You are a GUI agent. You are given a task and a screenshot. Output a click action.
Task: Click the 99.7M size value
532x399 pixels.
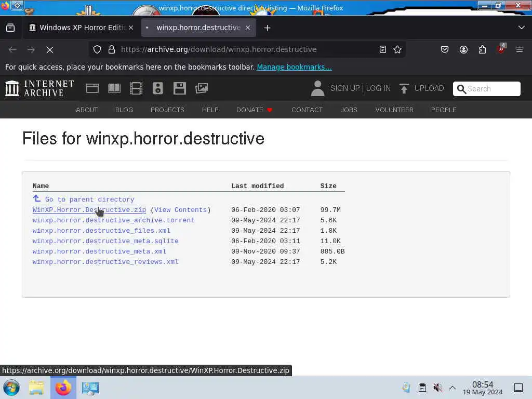(x=330, y=210)
